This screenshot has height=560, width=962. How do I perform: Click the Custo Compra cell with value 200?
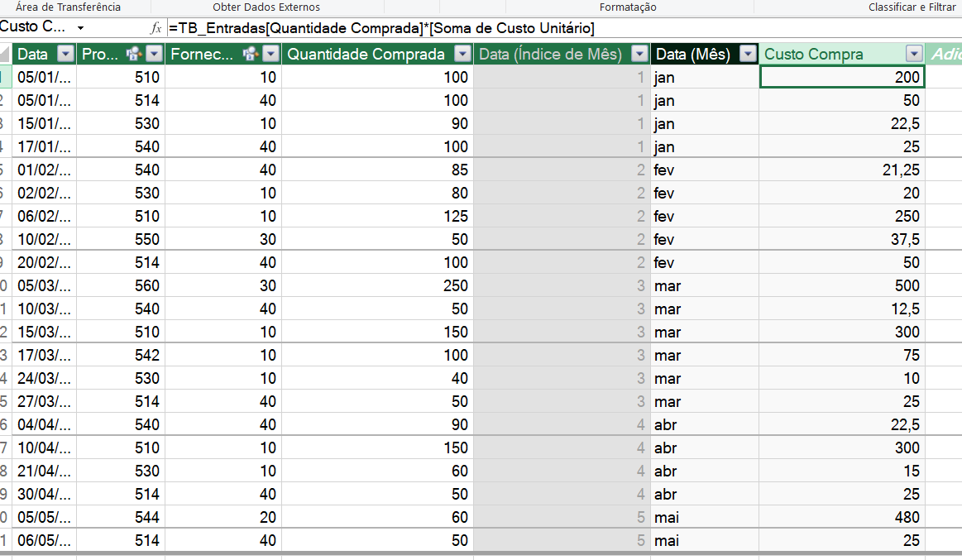click(842, 77)
